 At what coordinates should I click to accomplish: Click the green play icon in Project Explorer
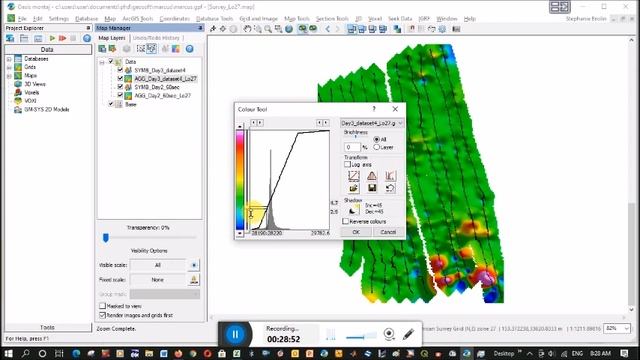tap(52, 38)
